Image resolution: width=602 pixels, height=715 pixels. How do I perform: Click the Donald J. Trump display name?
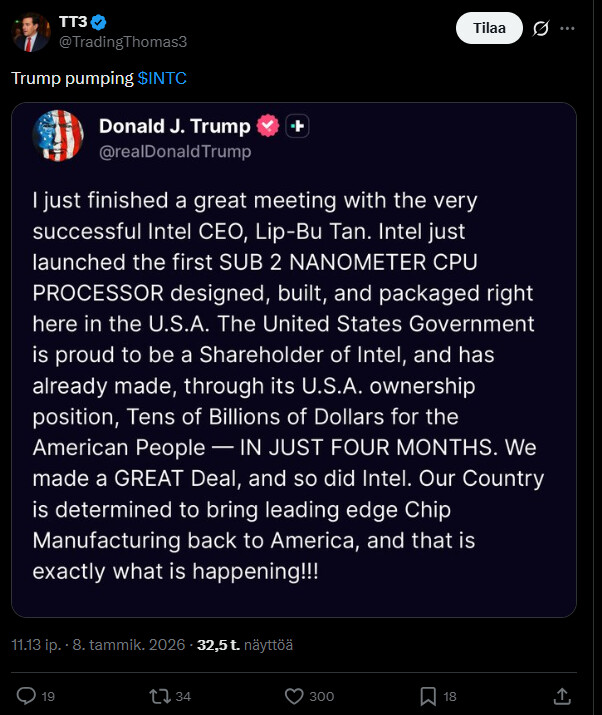click(x=176, y=126)
